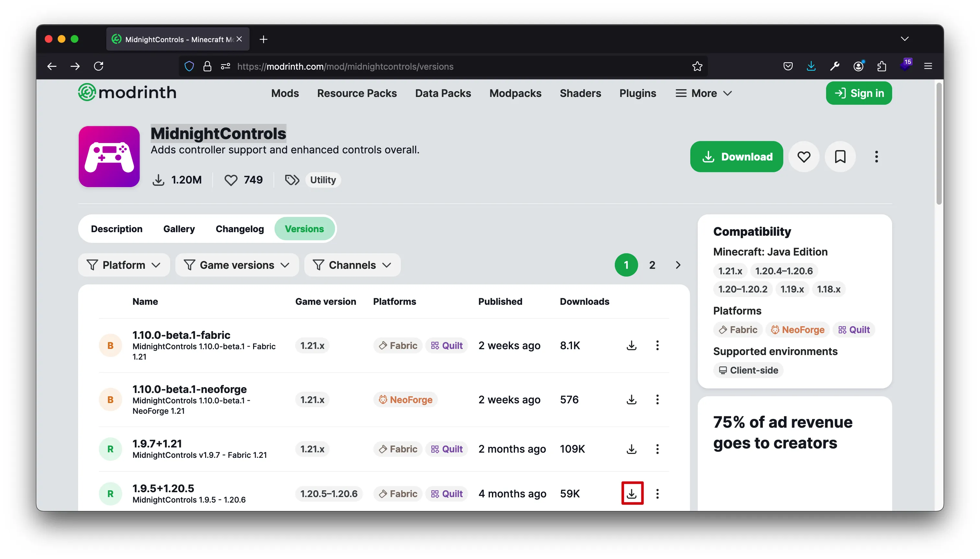The height and width of the screenshot is (559, 980).
Task: Go to page 2 of versions
Action: tap(652, 265)
